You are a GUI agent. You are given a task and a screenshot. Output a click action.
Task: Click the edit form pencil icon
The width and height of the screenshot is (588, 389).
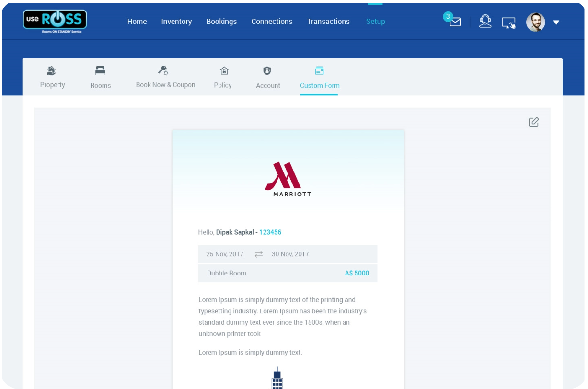coord(534,122)
